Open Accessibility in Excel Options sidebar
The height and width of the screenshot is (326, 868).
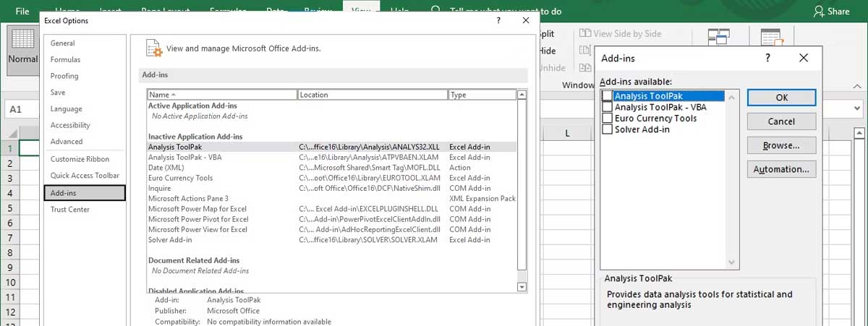tap(83, 125)
